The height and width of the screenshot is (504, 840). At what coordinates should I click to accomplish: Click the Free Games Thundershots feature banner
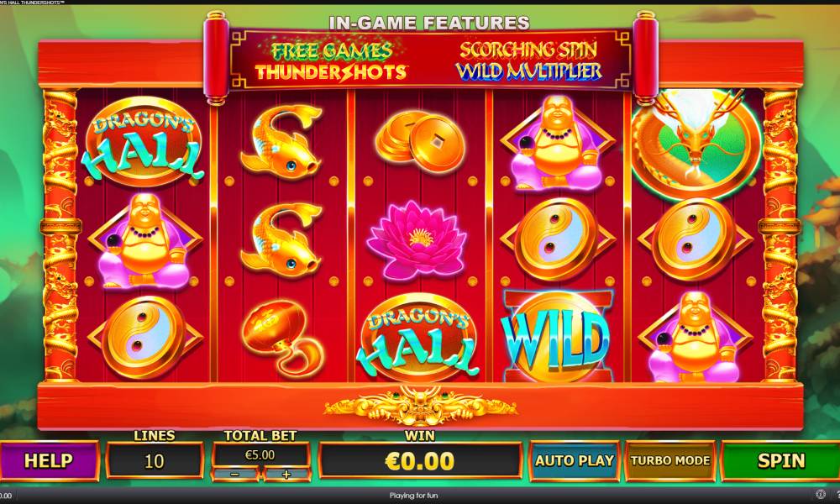(x=331, y=61)
